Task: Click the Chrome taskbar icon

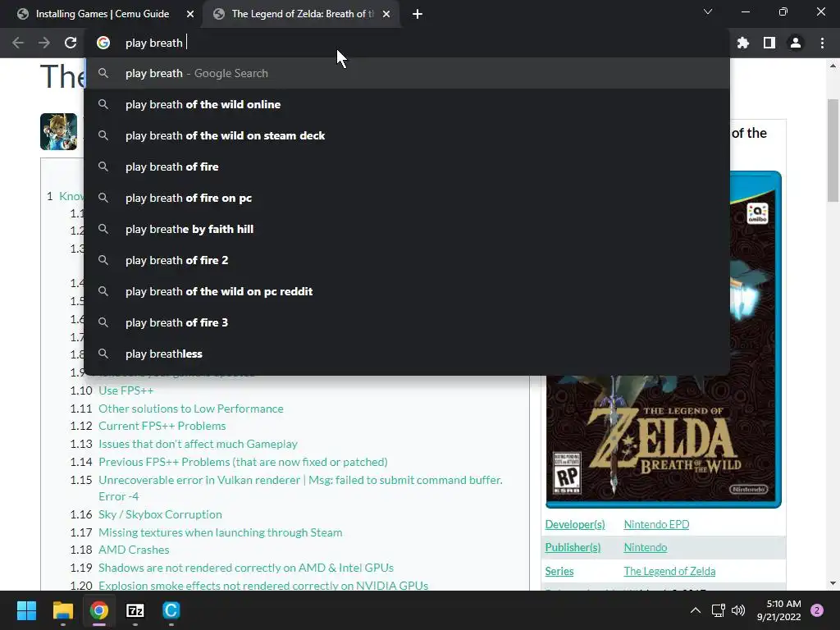Action: pos(99,610)
